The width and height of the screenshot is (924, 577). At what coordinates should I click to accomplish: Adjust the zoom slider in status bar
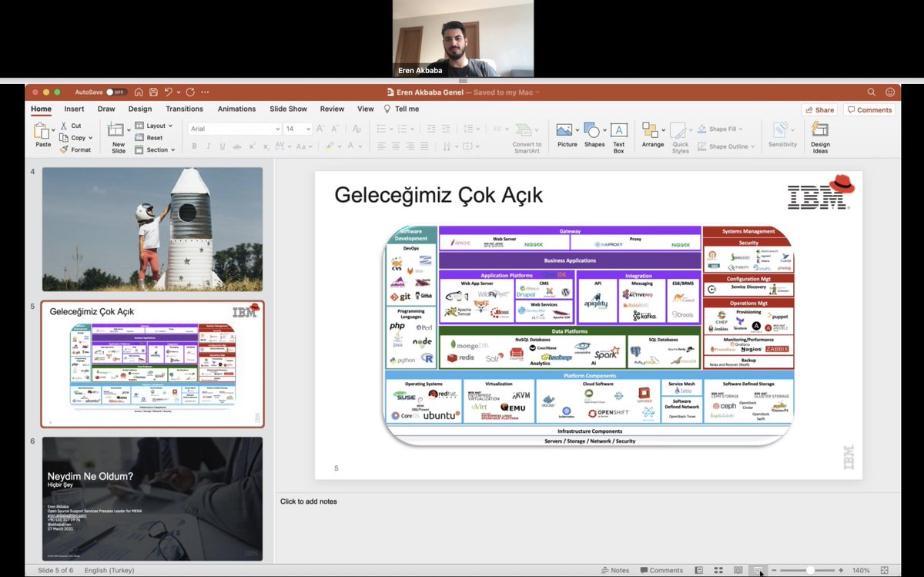(x=810, y=570)
